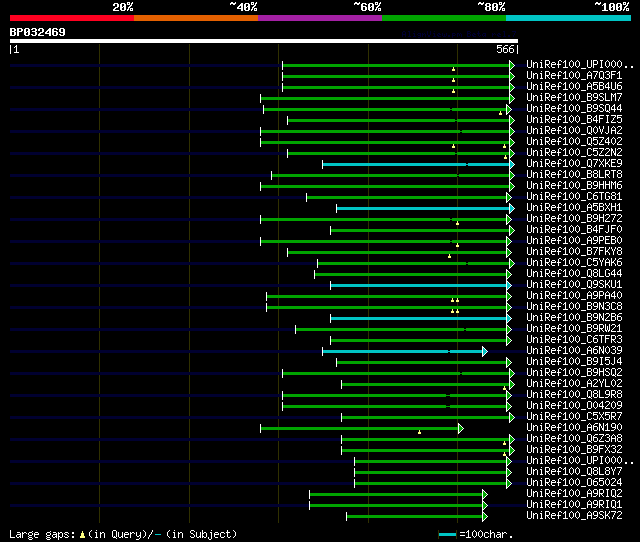Select the UniRef100_A9SK72 label
This screenshot has height=542, width=640.
[x=574, y=516]
